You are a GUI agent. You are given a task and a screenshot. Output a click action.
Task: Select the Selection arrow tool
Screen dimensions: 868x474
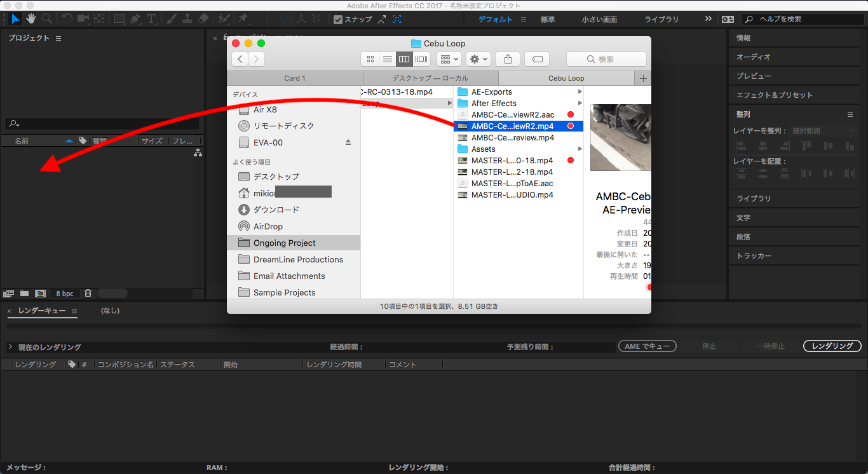[x=16, y=19]
